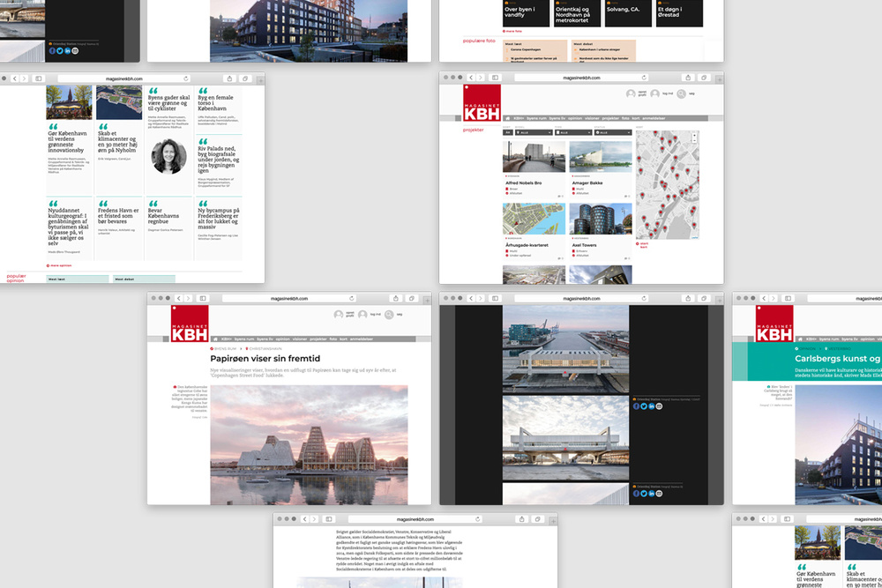Reload the projekter window page

644,78
